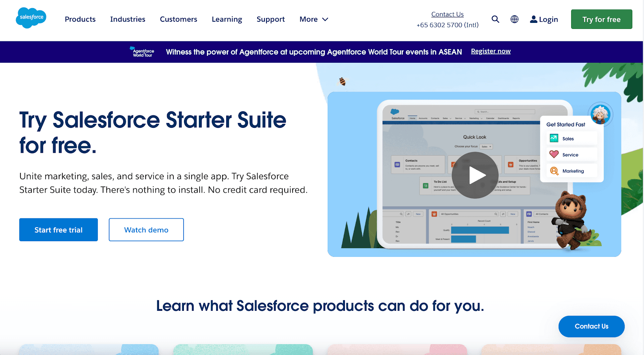Open the Support menu
Image resolution: width=644 pixels, height=355 pixels.
click(270, 19)
